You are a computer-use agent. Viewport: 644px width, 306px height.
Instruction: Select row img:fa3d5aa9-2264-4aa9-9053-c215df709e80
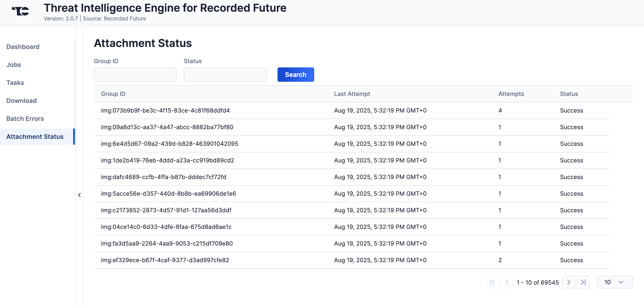(x=352, y=244)
